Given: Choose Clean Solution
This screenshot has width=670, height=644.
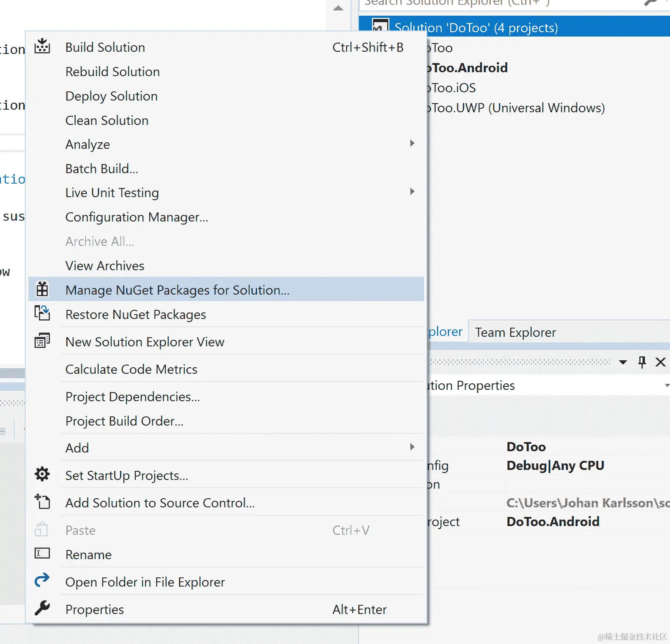Looking at the screenshot, I should pos(226,120).
